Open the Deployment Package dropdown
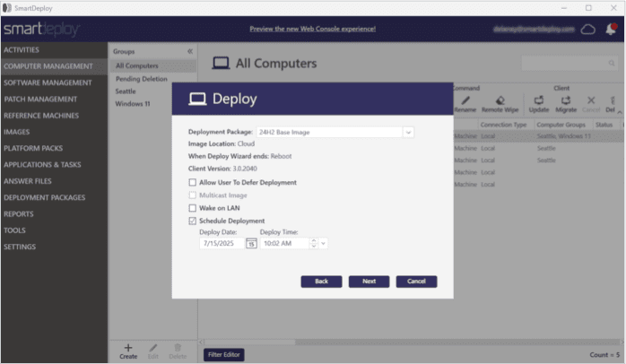The image size is (626, 364). coord(408,132)
